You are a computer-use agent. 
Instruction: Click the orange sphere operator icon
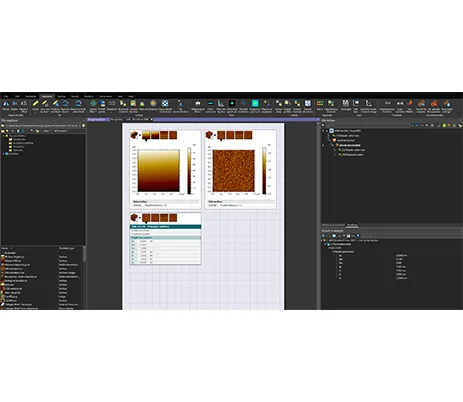[x=153, y=104]
